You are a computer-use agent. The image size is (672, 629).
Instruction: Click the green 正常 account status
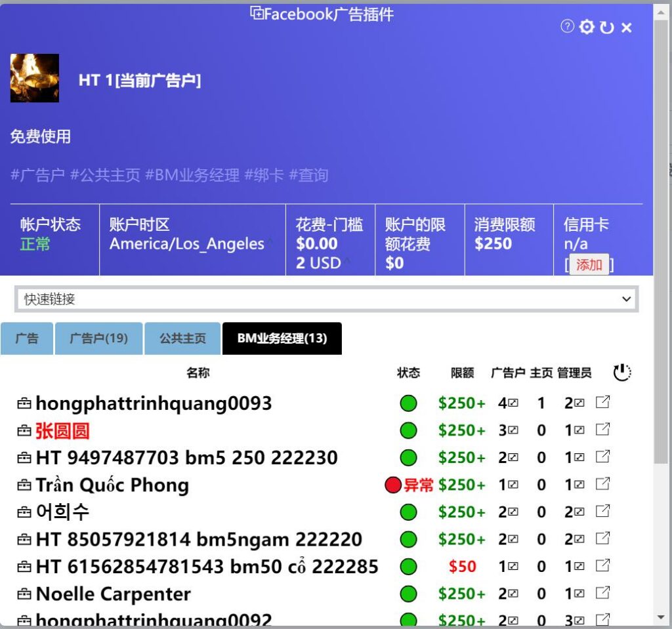click(35, 244)
